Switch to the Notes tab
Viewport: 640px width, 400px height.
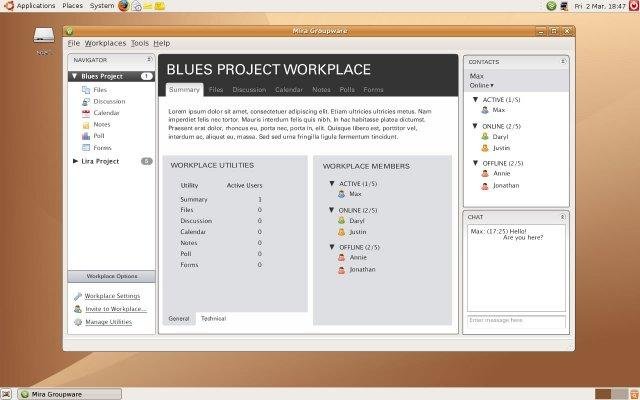(321, 90)
